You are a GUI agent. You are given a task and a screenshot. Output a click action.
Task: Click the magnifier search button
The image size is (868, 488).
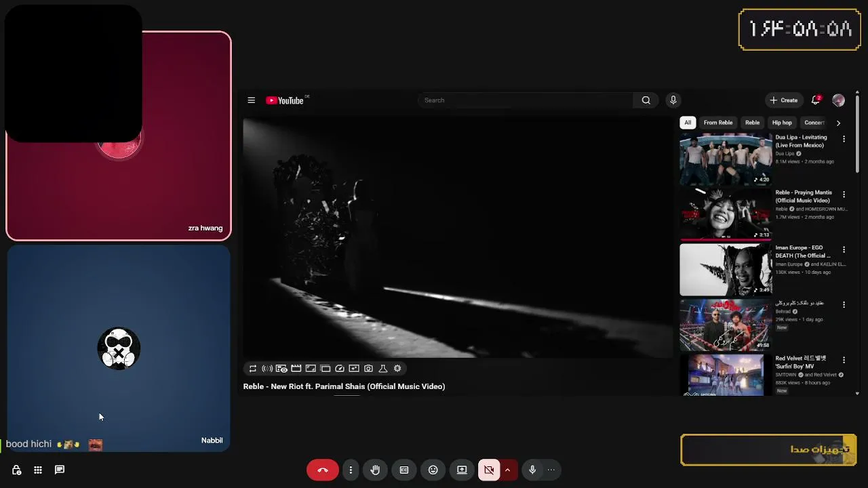click(x=646, y=100)
